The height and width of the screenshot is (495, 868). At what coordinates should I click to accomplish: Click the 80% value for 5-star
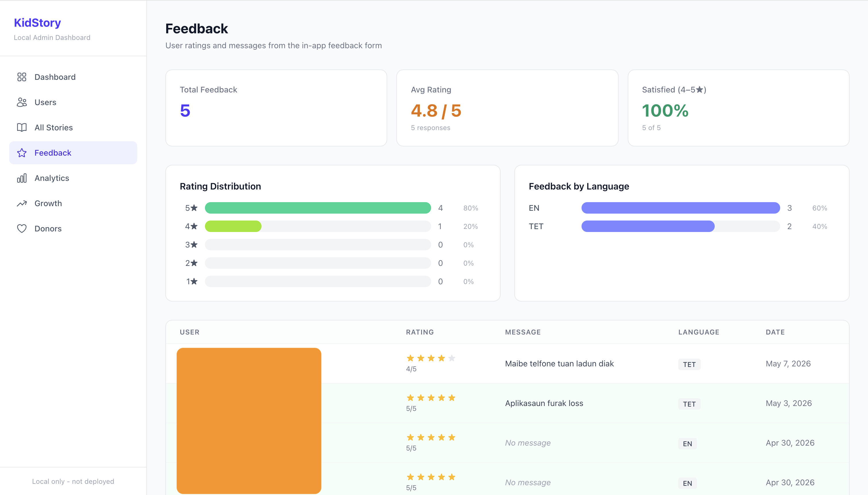(x=471, y=208)
